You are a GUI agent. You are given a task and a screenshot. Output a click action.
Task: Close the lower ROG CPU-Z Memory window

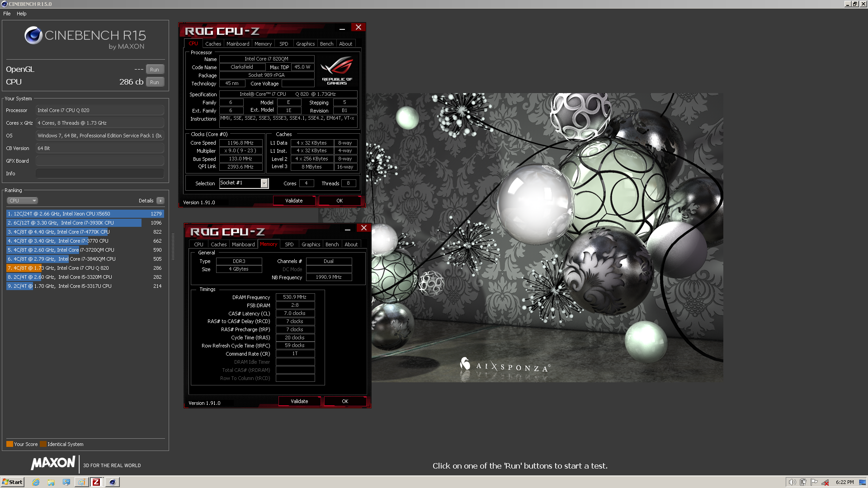364,228
